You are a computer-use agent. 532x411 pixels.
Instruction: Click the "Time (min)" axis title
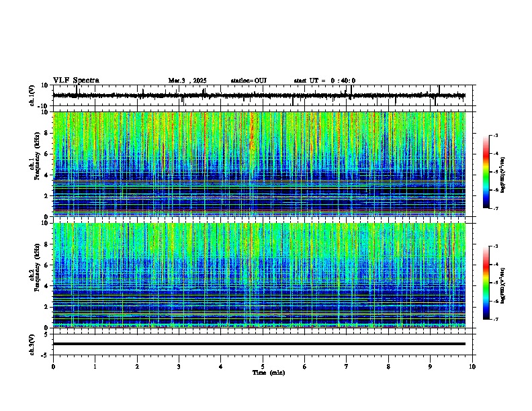269,373
